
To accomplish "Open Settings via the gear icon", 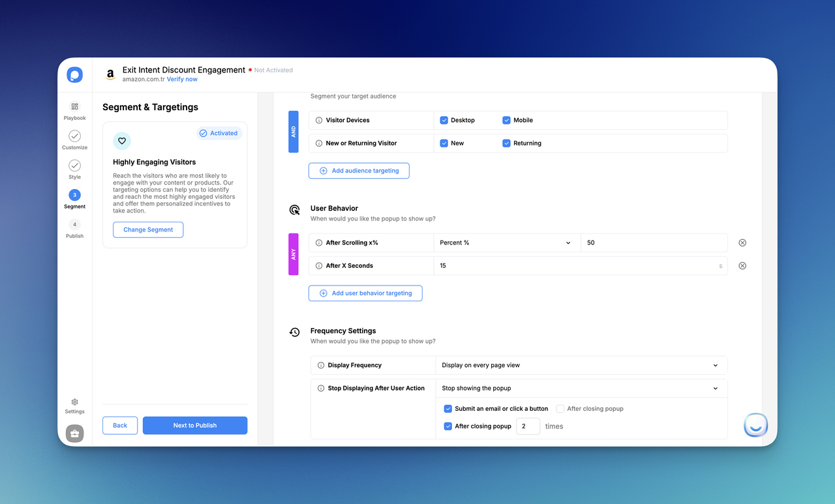I will 74,403.
